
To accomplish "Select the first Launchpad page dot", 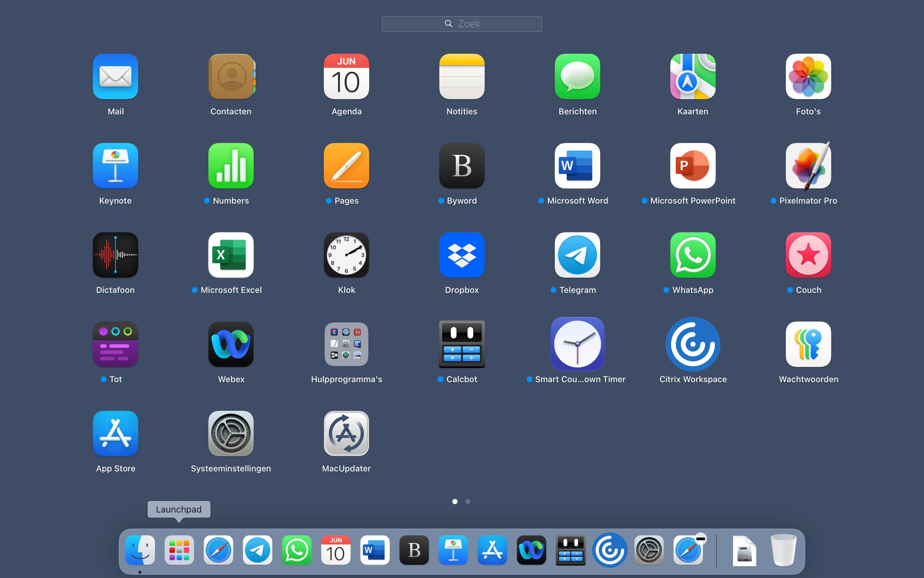I will coord(455,502).
